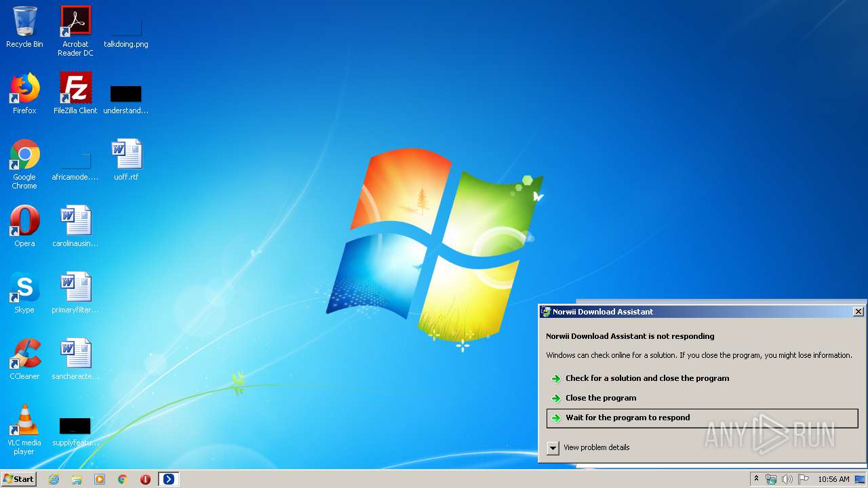Click the Start button on the taskbar

[19, 479]
